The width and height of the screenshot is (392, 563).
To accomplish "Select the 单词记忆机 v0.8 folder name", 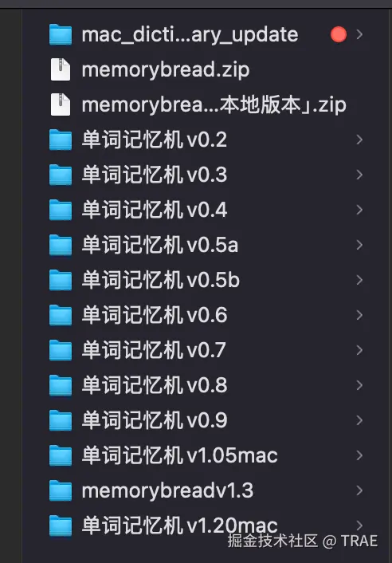I will [x=155, y=385].
